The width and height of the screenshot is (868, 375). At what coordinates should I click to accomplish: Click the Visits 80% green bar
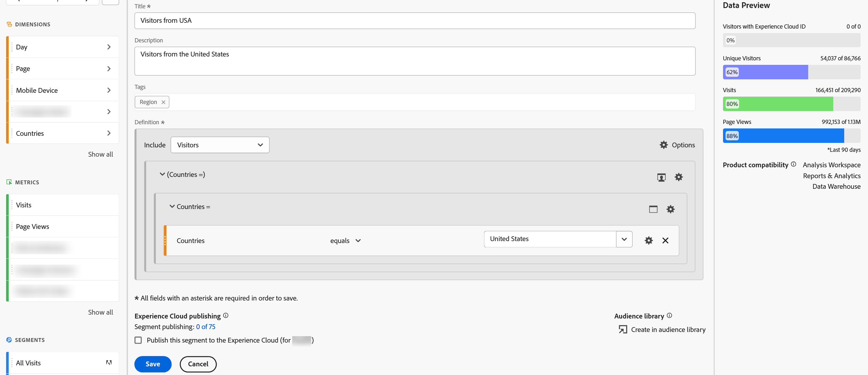click(777, 104)
